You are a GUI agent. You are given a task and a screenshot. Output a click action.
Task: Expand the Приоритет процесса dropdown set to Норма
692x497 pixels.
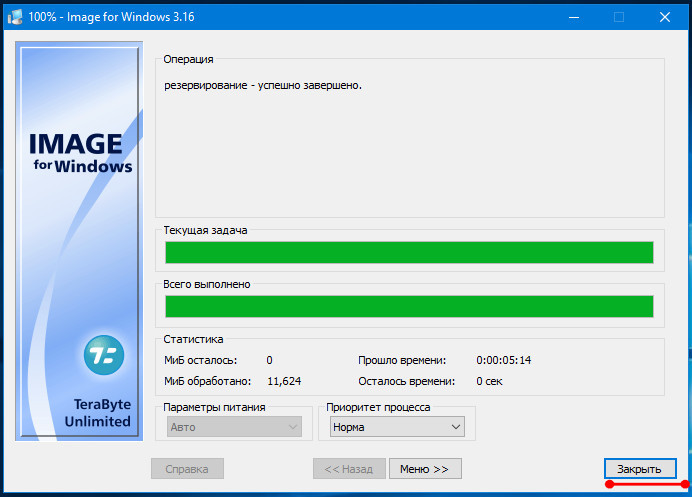397,427
